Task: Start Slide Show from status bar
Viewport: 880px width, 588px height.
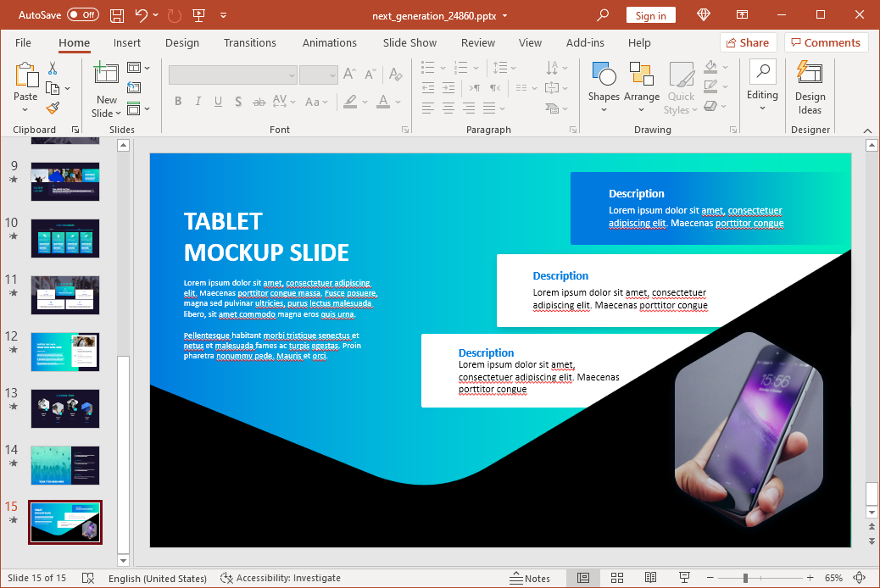Action: coord(682,578)
